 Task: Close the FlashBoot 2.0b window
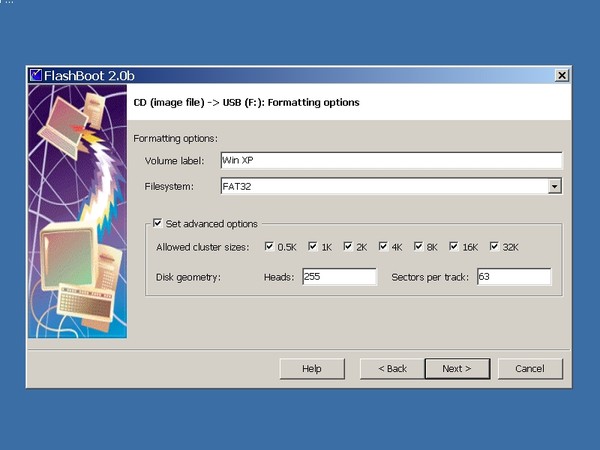point(561,75)
